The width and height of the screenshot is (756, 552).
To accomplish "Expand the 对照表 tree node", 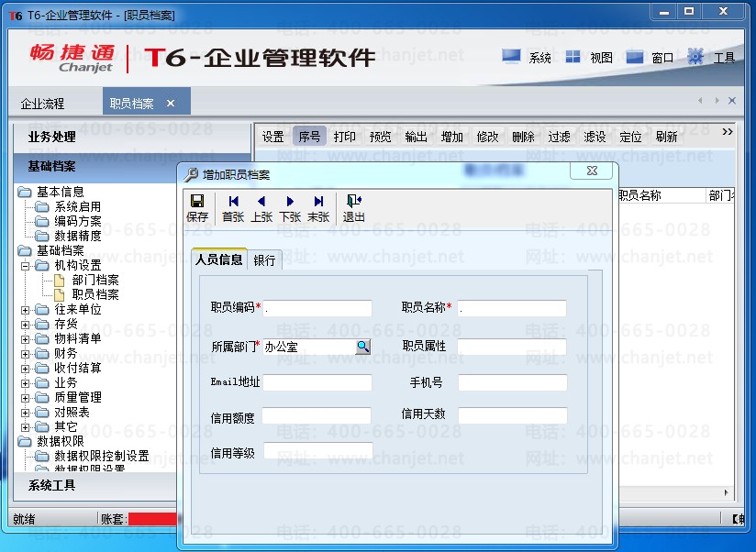I will coord(25,413).
